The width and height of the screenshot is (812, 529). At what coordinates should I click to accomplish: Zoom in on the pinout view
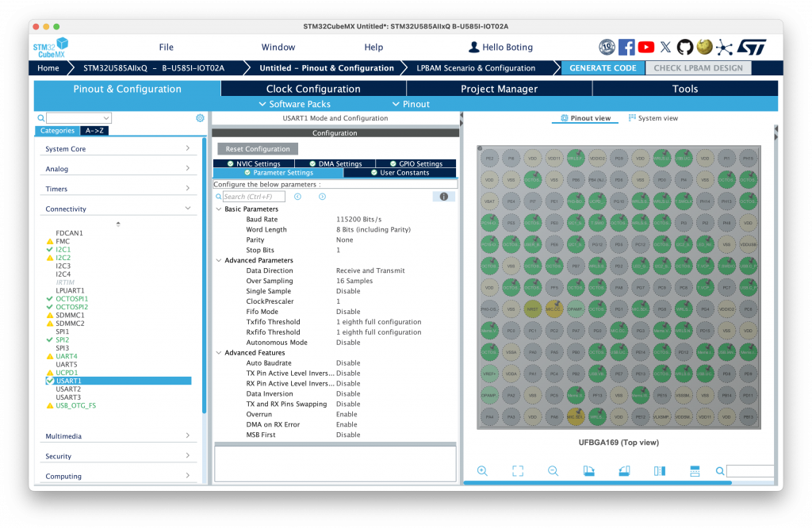(482, 471)
